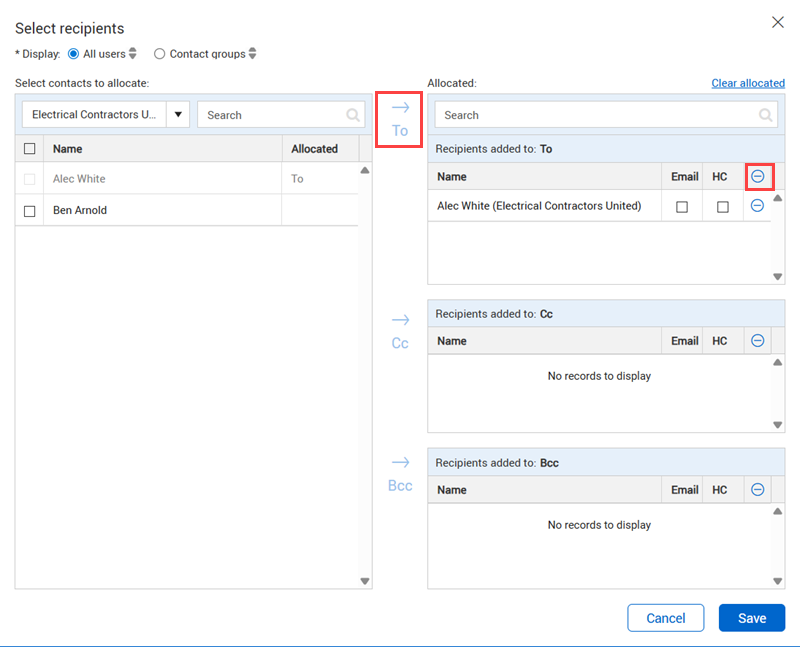The image size is (800, 647).
Task: Click the magnifier in contacts search box
Action: [353, 115]
